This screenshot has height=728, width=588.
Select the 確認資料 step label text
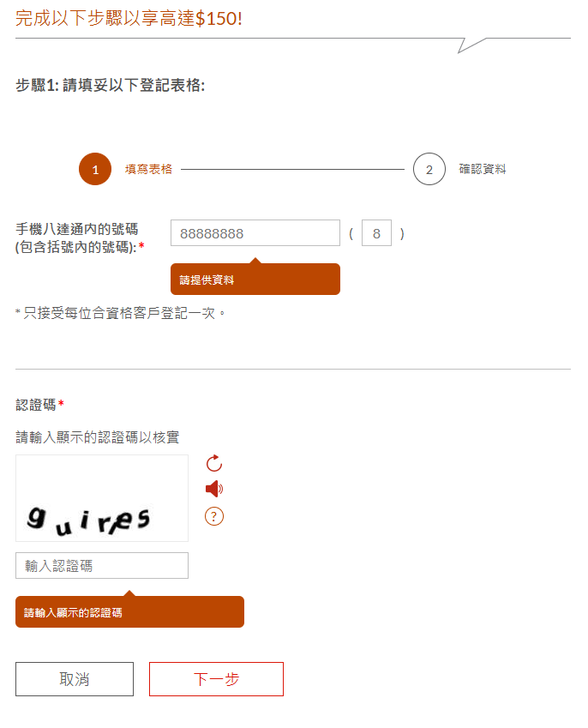[481, 169]
